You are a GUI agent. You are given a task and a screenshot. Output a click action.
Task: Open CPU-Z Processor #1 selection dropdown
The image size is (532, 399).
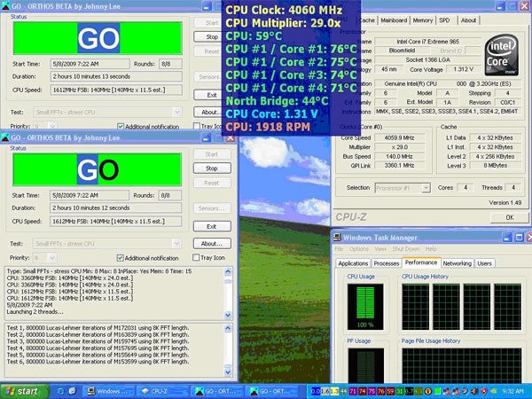pos(426,188)
